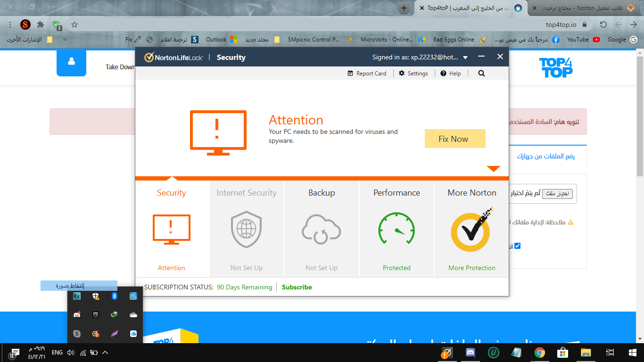Select the Backup tab

pyautogui.click(x=322, y=229)
